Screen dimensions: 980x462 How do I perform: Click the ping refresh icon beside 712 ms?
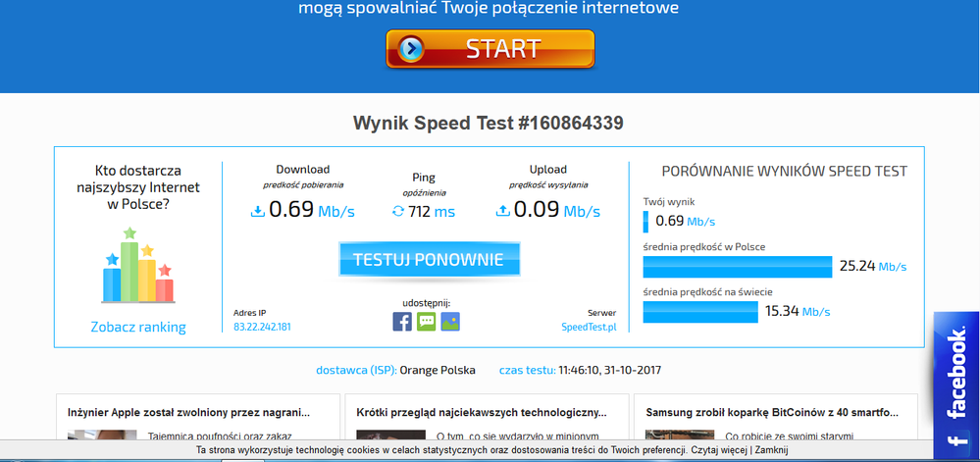pyautogui.click(x=398, y=212)
